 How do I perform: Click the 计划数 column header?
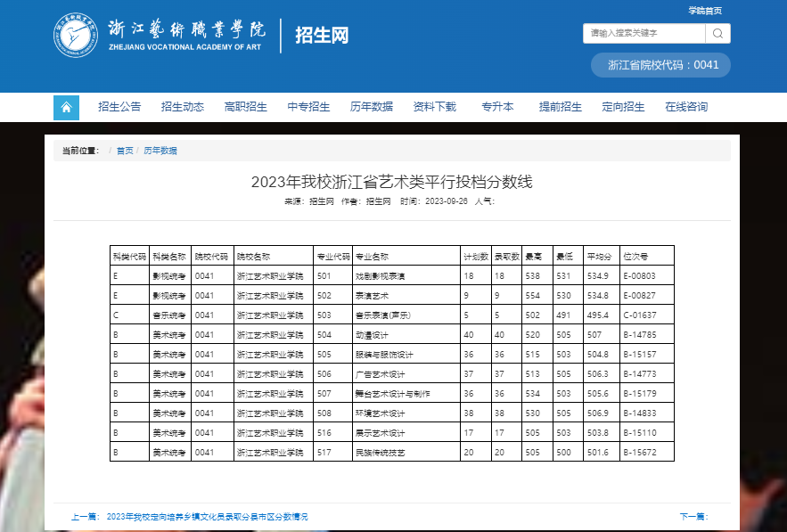476,257
